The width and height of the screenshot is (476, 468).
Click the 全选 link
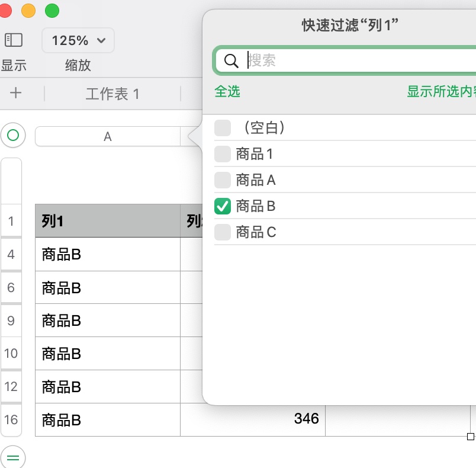(x=227, y=92)
